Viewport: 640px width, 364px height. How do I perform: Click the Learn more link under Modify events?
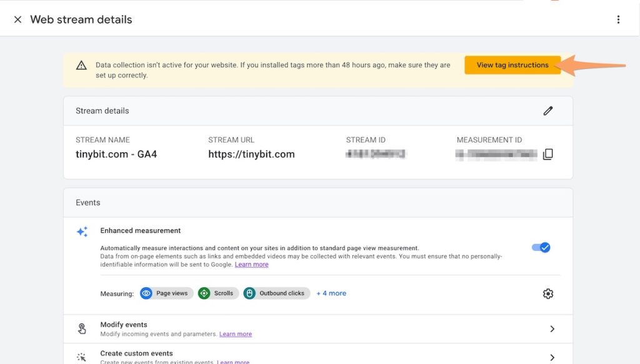click(235, 334)
